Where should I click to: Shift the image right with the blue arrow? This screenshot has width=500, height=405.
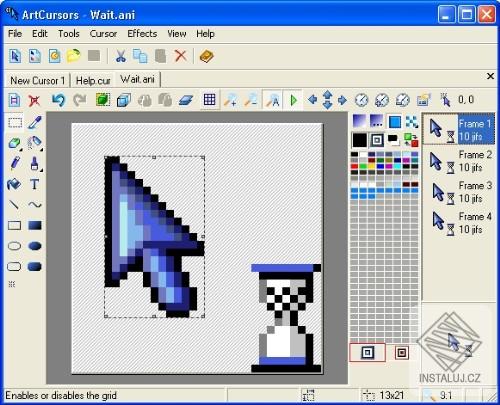342,100
